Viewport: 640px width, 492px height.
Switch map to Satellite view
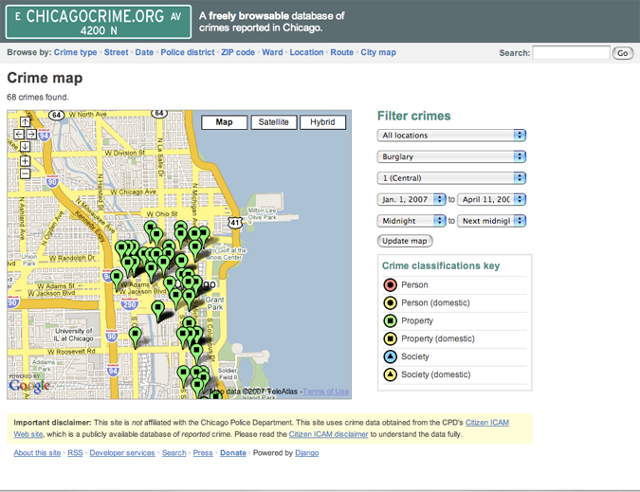[x=274, y=122]
